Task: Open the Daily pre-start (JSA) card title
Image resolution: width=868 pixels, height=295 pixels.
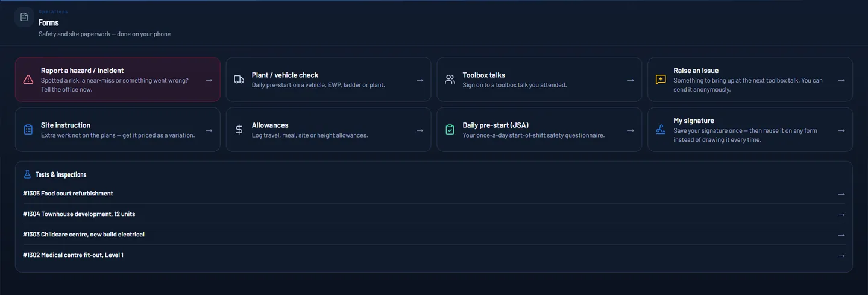Action: tap(495, 125)
